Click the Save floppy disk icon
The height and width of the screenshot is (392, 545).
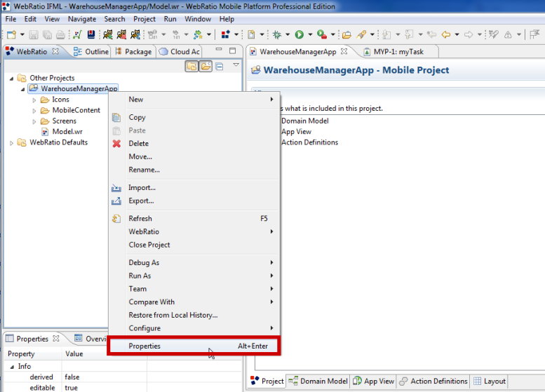point(34,34)
